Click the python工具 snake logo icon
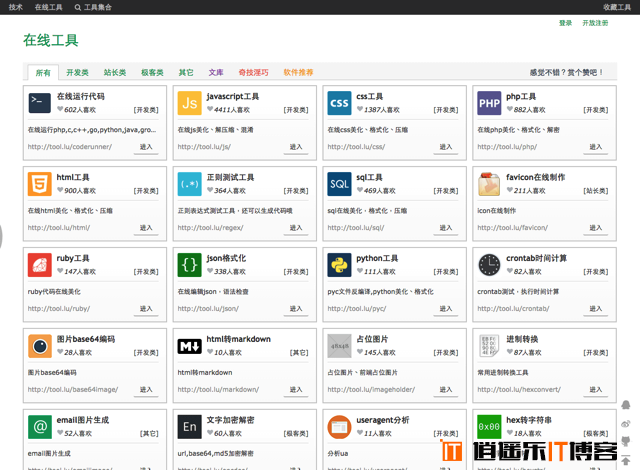The image size is (640, 470). click(x=339, y=265)
